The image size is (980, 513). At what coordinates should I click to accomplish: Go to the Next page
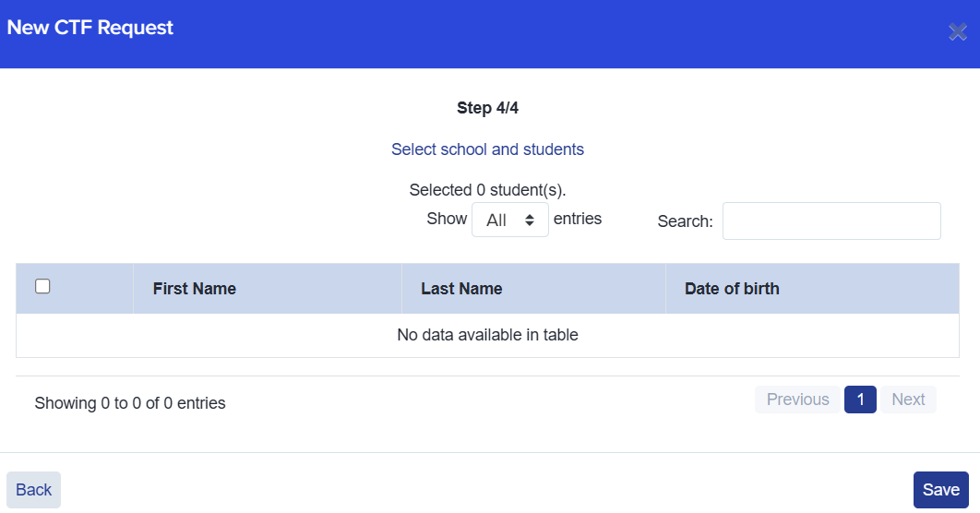click(908, 400)
